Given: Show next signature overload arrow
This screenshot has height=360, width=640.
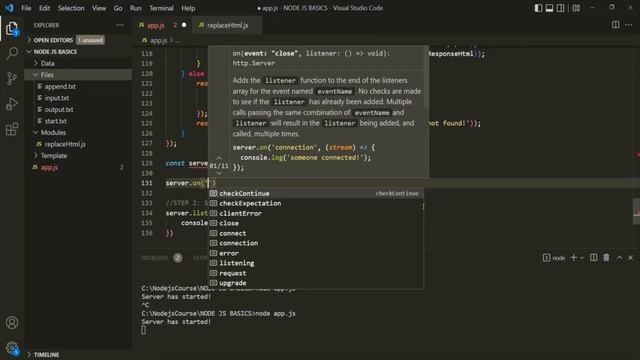Looking at the screenshot, I should (x=219, y=173).
